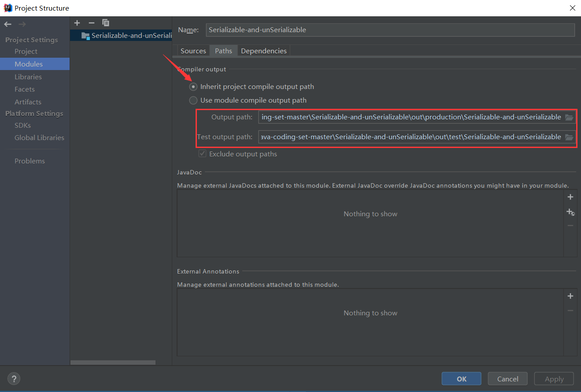Select 'Inherit project compile output path'

[x=193, y=86]
